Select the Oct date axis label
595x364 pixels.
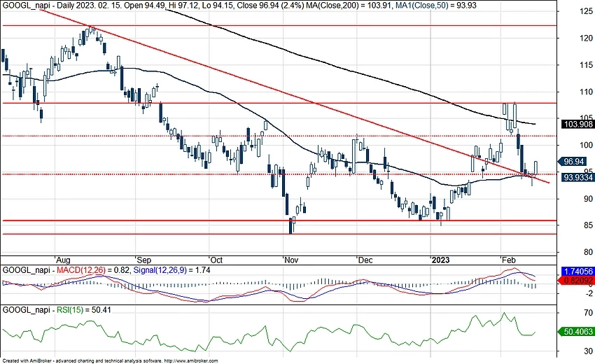click(x=216, y=260)
